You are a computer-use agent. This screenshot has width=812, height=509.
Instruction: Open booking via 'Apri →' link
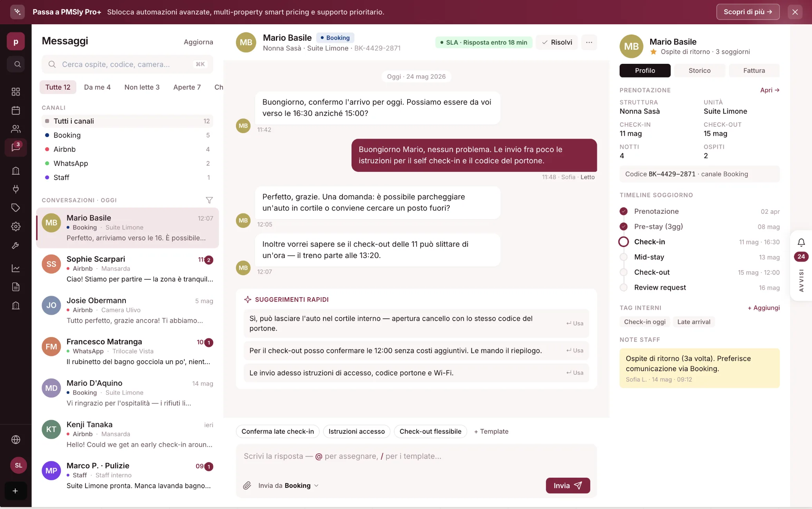point(770,90)
